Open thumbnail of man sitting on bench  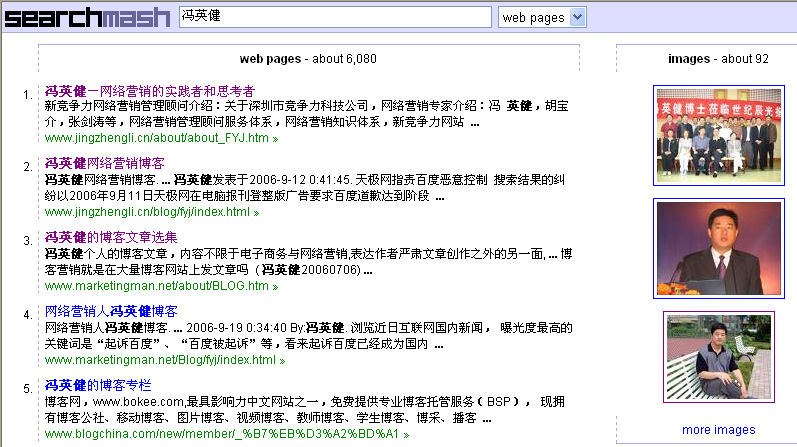[718, 357]
